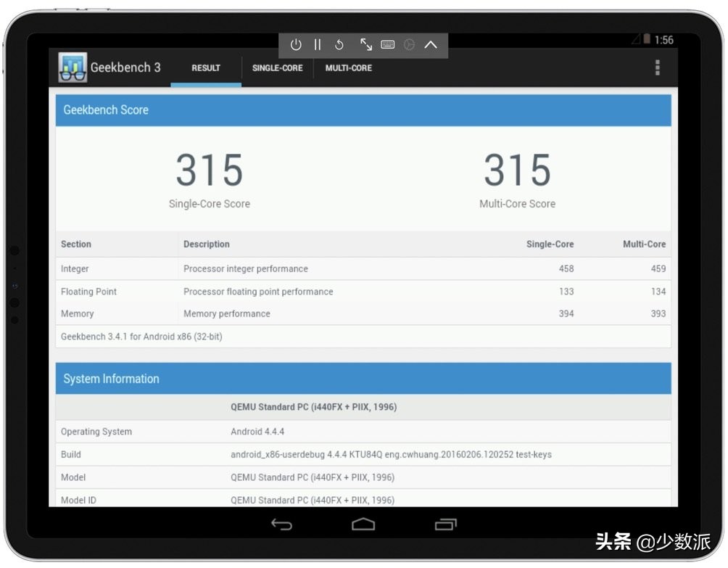Click Memory single-core value 394

(566, 314)
